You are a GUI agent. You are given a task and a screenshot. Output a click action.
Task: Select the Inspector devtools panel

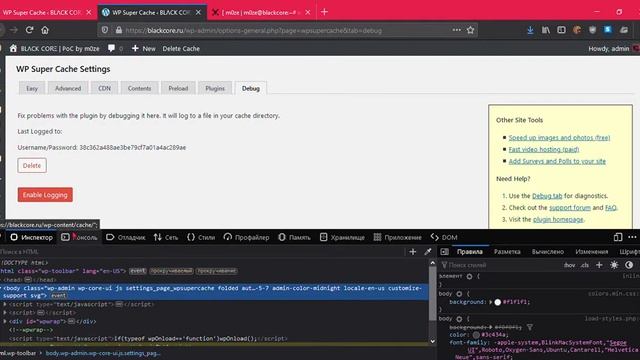[x=32, y=237]
